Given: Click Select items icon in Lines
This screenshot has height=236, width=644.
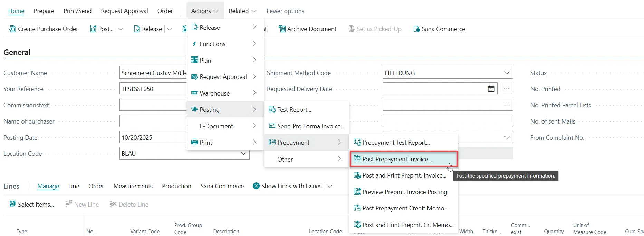Looking at the screenshot, I should 12,204.
